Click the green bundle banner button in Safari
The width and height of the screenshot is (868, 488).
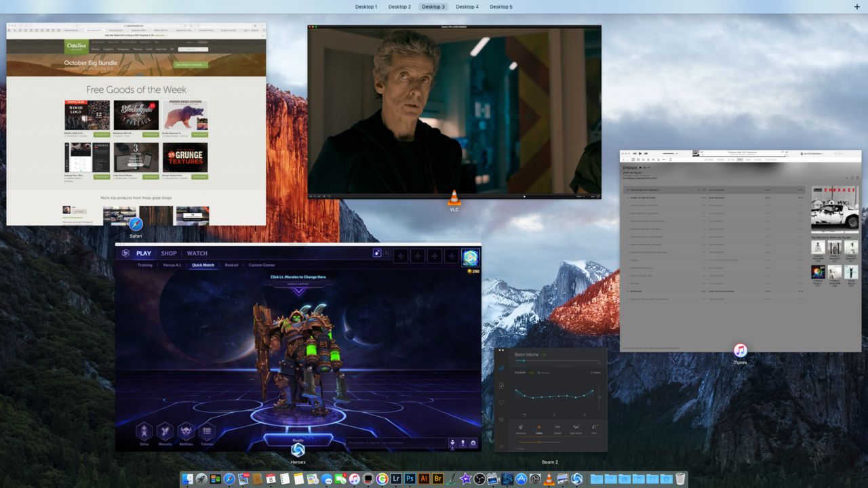pyautogui.click(x=191, y=64)
